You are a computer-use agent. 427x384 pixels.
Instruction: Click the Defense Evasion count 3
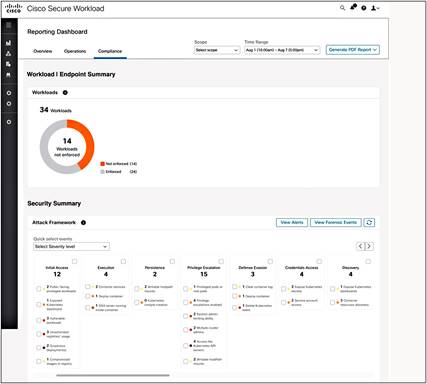point(253,274)
